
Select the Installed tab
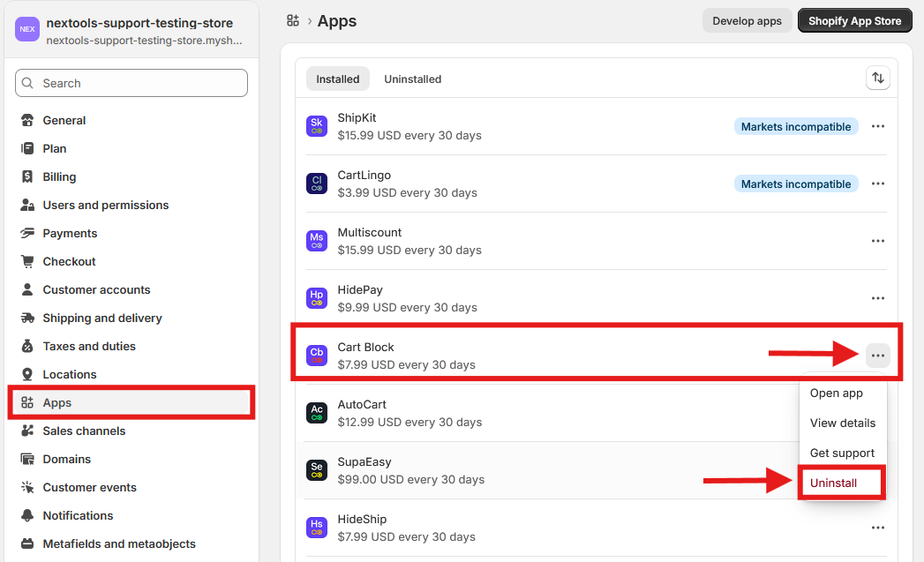pyautogui.click(x=338, y=79)
